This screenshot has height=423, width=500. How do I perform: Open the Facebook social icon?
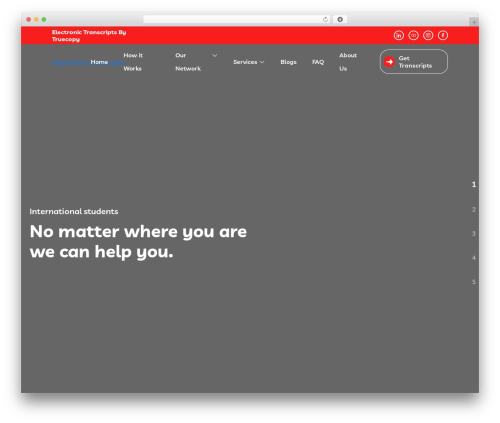point(443,35)
